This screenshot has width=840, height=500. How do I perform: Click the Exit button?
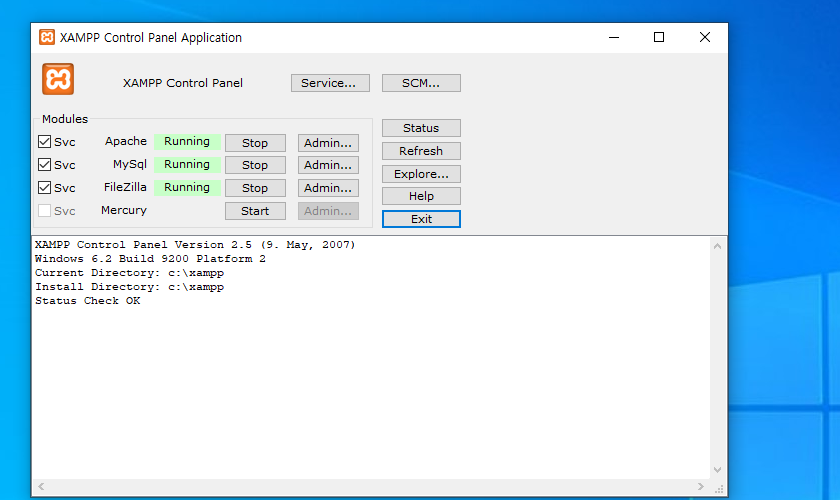421,219
